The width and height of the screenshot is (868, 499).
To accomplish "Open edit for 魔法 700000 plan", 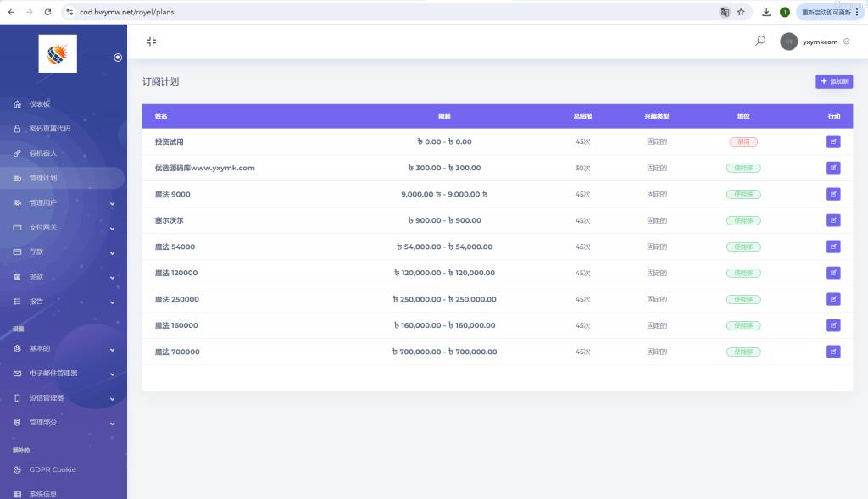I will click(x=833, y=352).
